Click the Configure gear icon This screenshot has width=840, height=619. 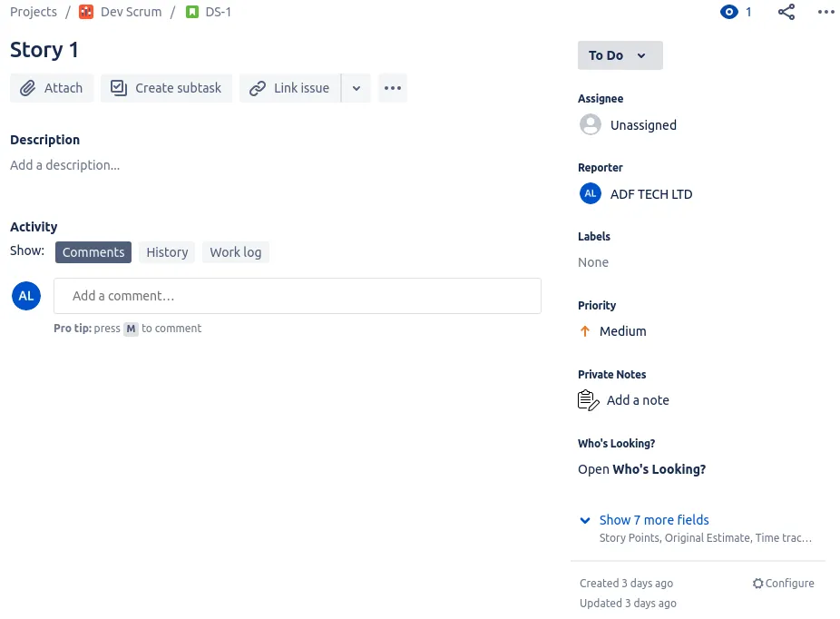coord(757,583)
